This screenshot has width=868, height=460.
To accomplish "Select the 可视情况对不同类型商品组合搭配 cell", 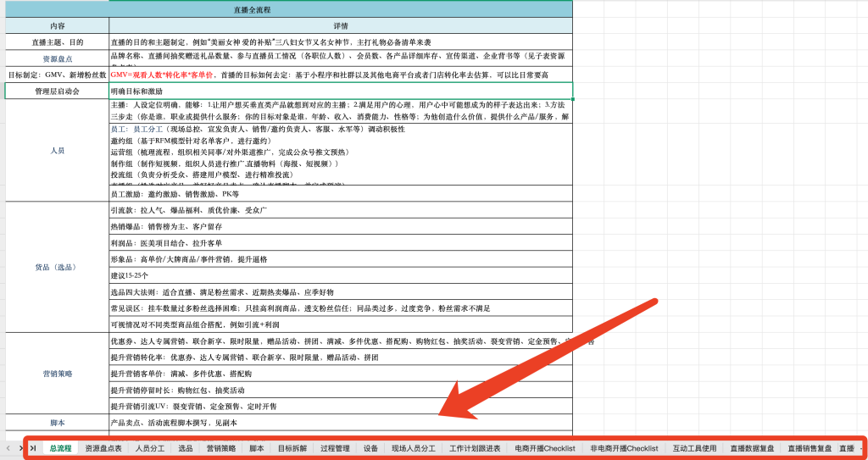I will click(341, 324).
